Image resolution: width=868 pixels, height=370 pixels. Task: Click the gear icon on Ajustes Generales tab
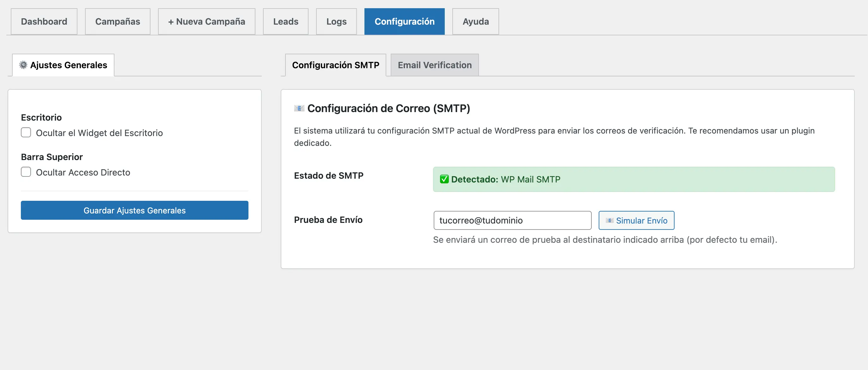[x=23, y=65]
